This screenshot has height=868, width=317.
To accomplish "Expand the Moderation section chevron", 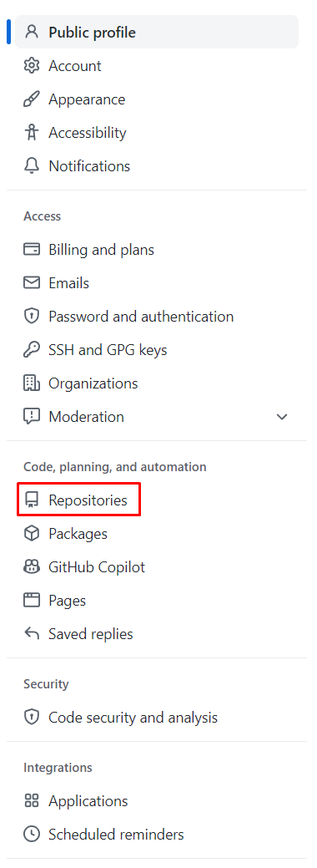I will click(282, 416).
